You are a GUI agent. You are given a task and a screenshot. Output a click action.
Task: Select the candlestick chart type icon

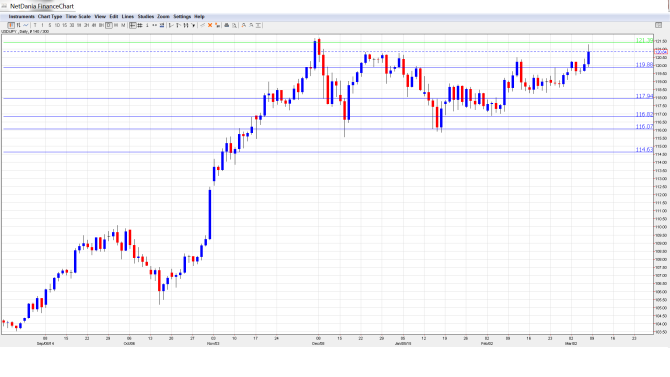(x=11, y=25)
